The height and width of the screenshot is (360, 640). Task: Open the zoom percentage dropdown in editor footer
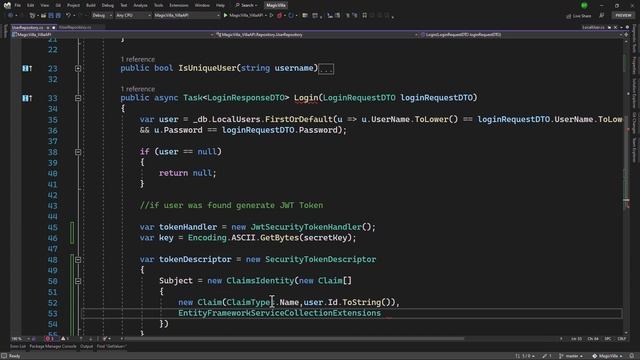coord(20,339)
